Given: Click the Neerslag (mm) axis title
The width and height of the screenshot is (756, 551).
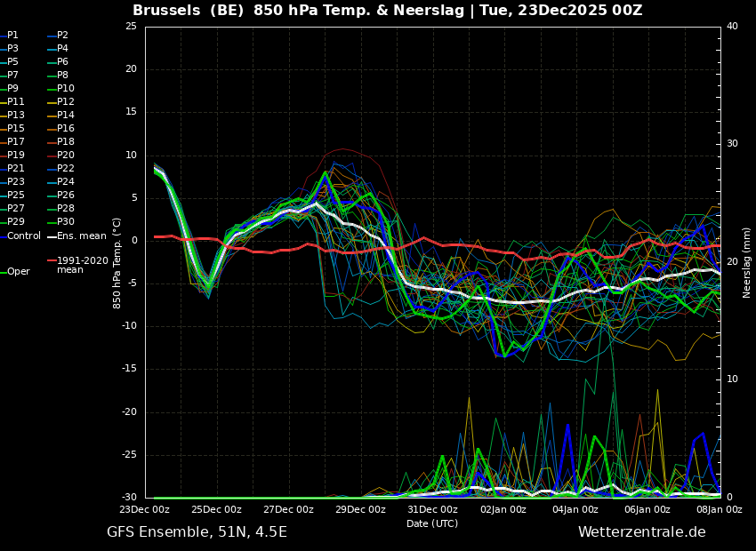Looking at the screenshot, I should click(747, 262).
